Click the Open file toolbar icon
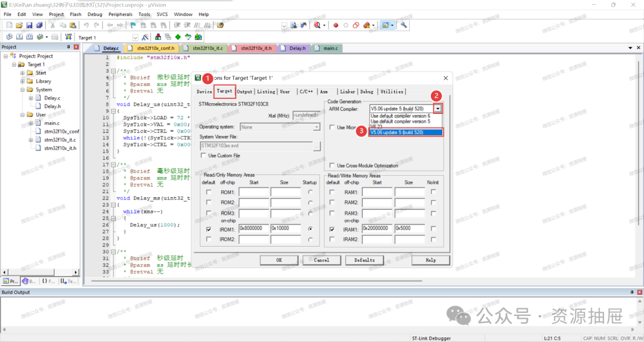Image resolution: width=644 pixels, height=342 pixels. tap(19, 25)
